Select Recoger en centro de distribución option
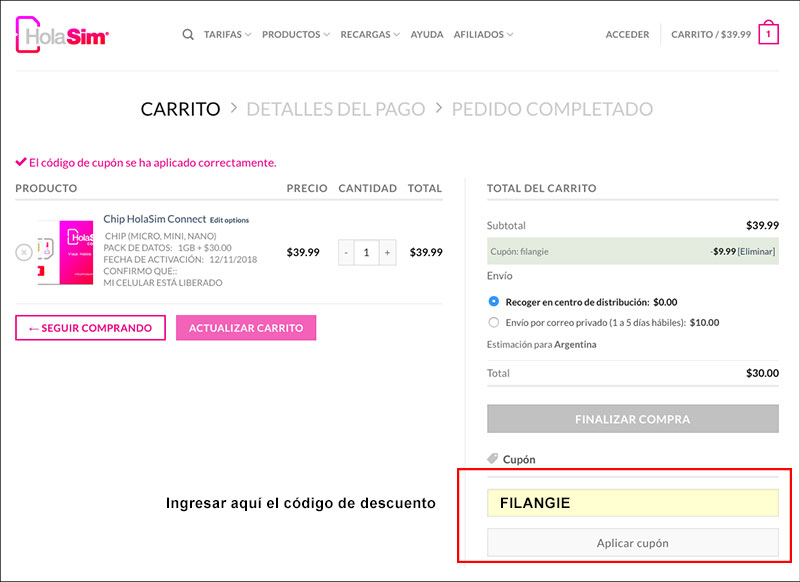Viewport: 800px width, 582px height. tap(493, 301)
